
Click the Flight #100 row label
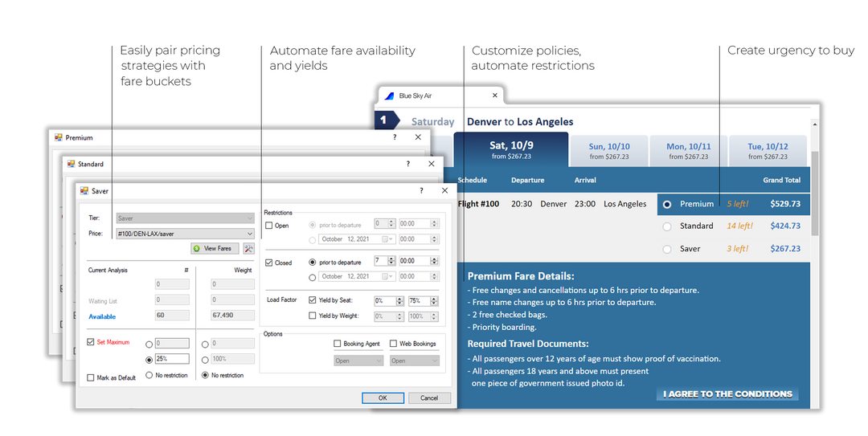tap(478, 204)
